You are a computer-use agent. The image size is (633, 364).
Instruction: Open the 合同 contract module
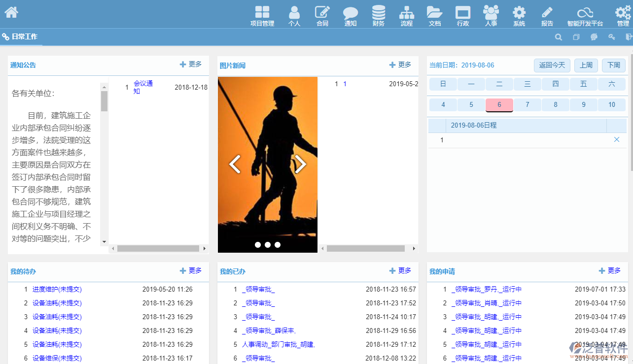click(x=322, y=16)
